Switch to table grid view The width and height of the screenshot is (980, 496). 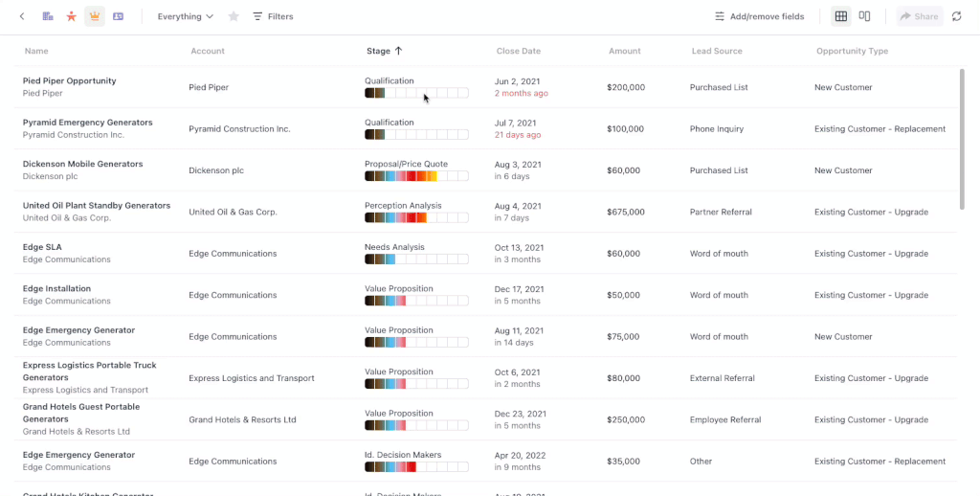tap(840, 17)
